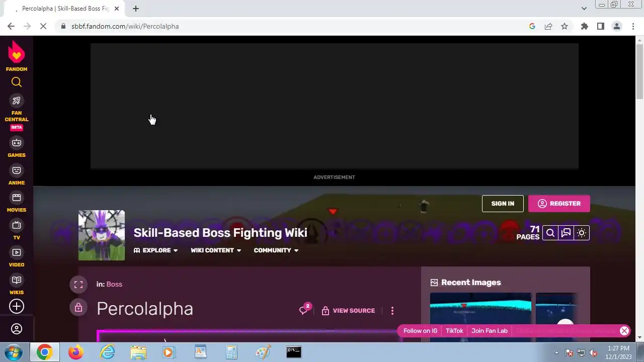Open a new tab
Image resolution: width=644 pixels, height=362 pixels.
click(x=136, y=9)
